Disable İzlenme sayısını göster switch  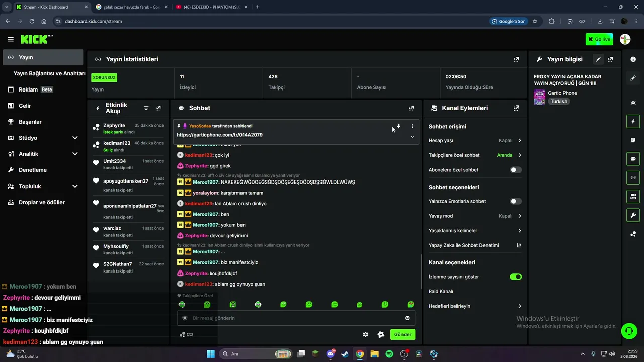click(x=516, y=277)
